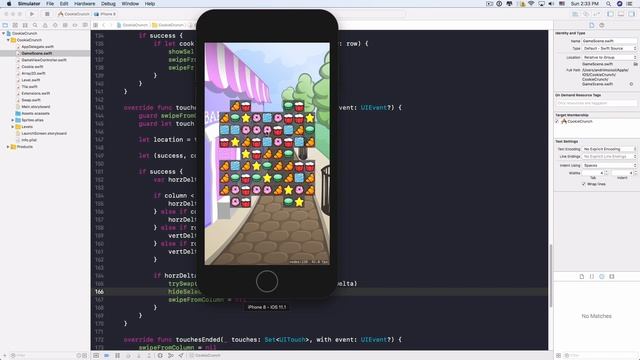Toggle the Utilities panel visibility
640x360 pixels.
click(x=631, y=14)
